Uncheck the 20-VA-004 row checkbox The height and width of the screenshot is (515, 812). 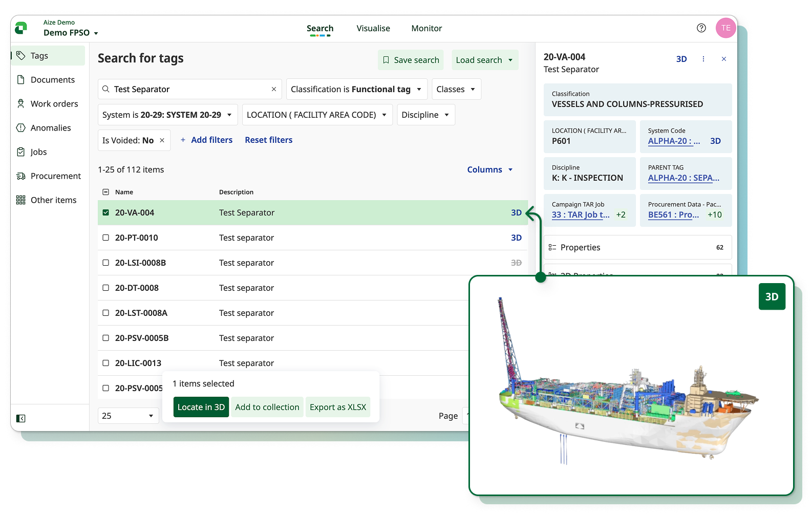(106, 212)
